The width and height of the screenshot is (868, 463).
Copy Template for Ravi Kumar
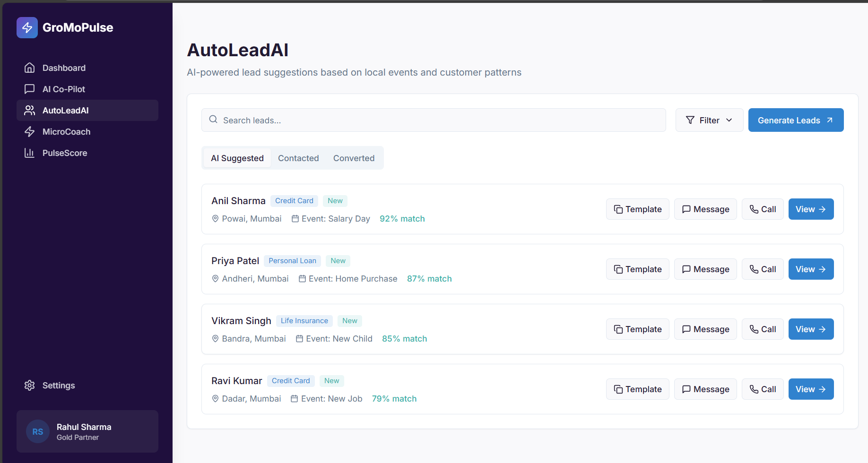(637, 389)
